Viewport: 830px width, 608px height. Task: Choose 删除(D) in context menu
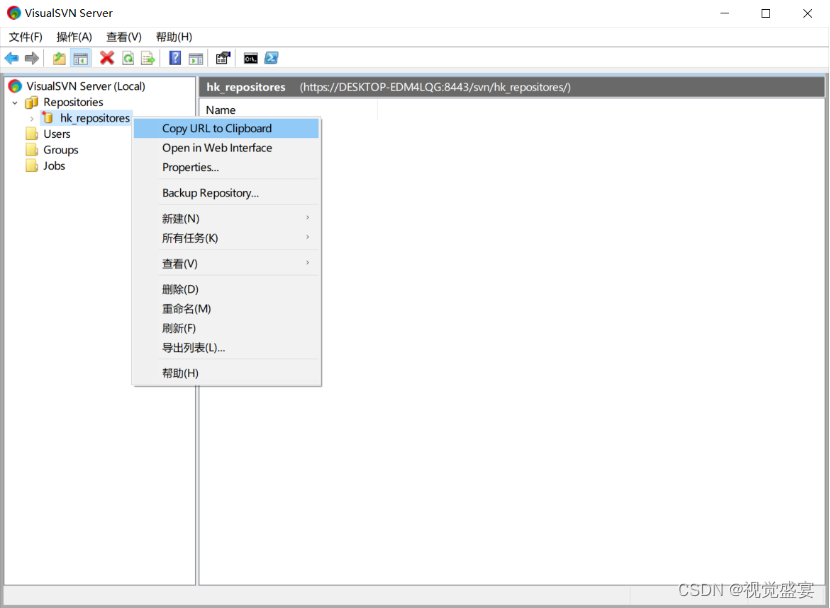pyautogui.click(x=227, y=289)
